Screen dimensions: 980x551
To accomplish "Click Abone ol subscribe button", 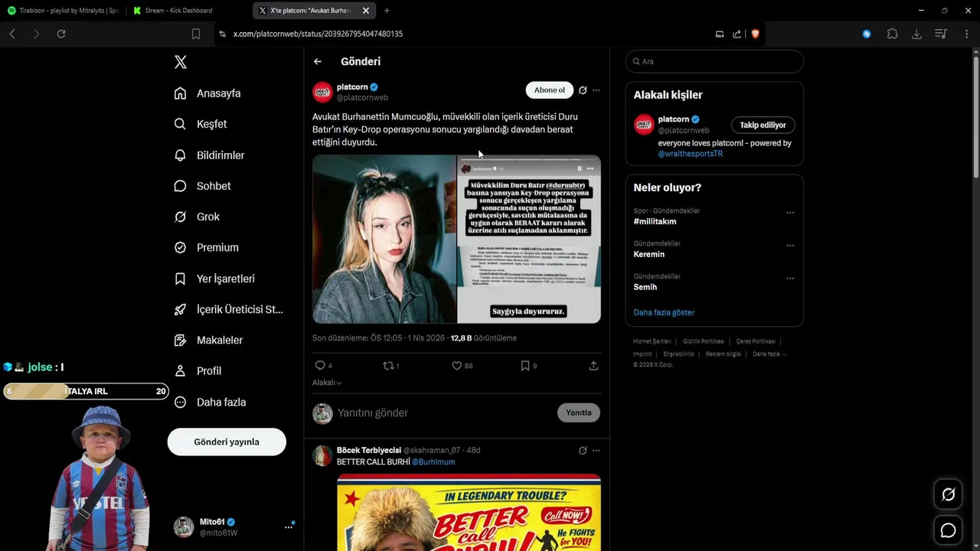I will pos(550,90).
